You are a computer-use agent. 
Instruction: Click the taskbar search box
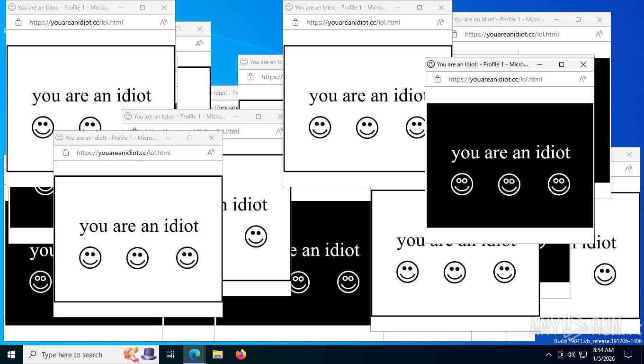click(x=91, y=355)
